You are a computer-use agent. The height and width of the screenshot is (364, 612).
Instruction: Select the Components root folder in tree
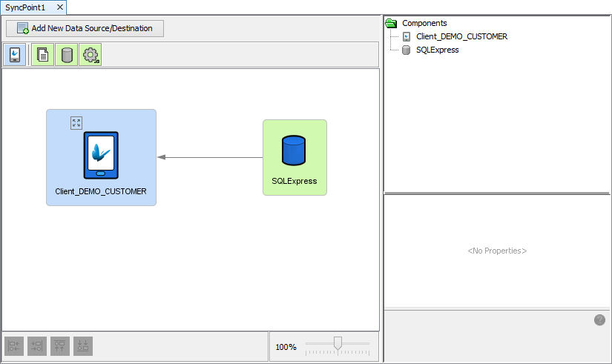click(424, 23)
